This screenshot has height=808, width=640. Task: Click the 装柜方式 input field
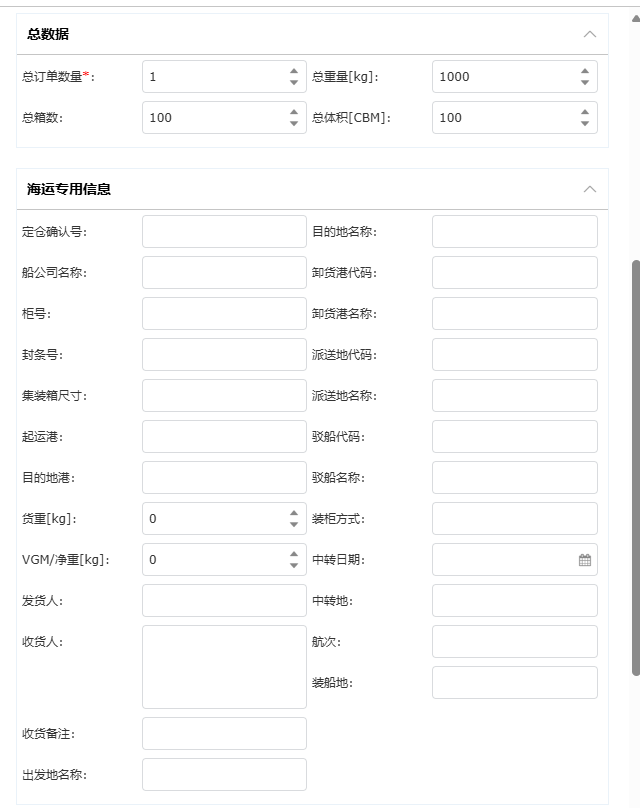click(x=514, y=518)
